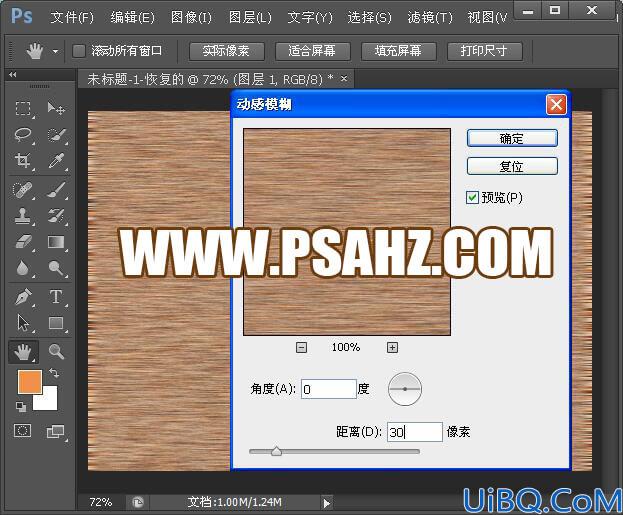Confirm Motion Blur with 确定
Viewport: 623px width, 515px height.
pyautogui.click(x=512, y=138)
